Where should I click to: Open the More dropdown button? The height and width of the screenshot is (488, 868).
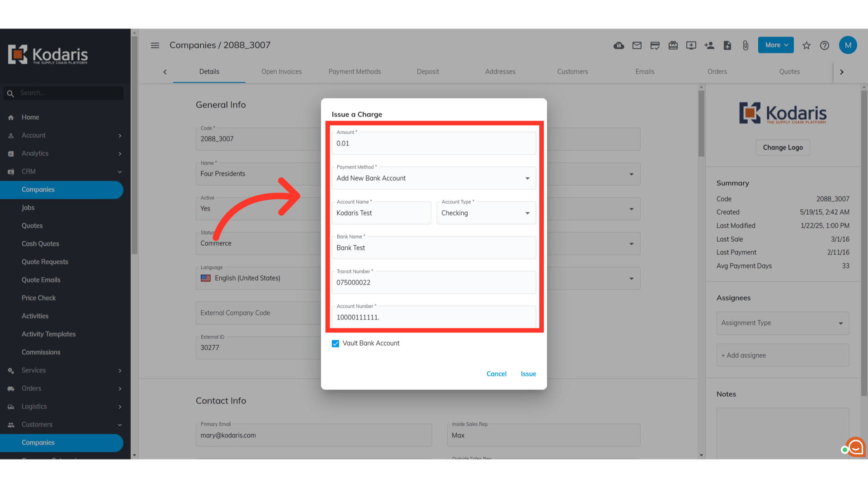(776, 45)
